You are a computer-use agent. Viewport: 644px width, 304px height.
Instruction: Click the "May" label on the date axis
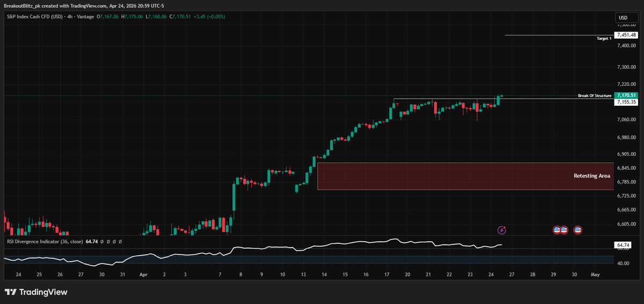click(595, 274)
